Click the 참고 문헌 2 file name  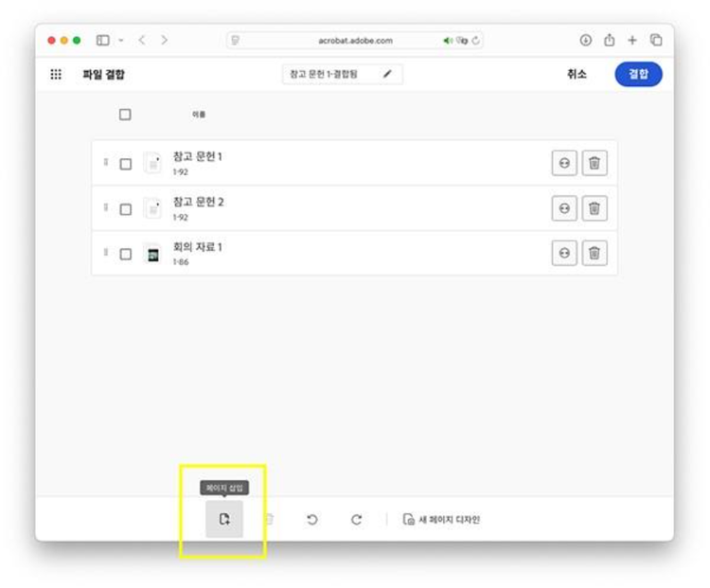click(x=199, y=202)
